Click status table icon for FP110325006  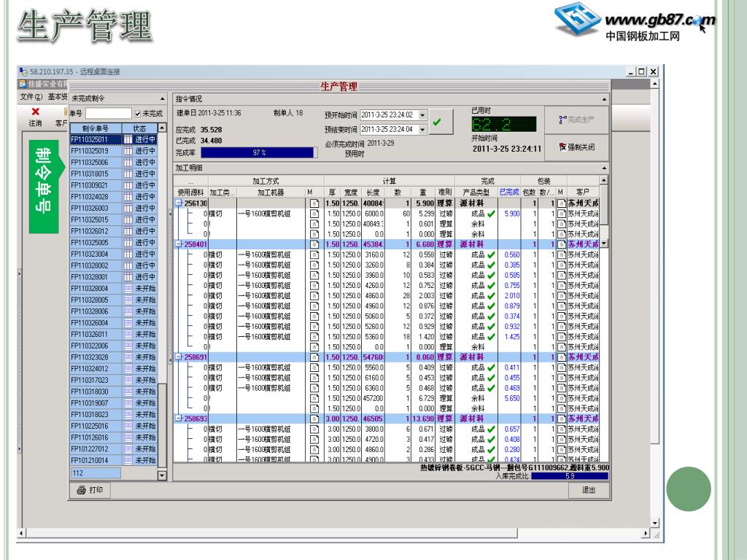(128, 163)
